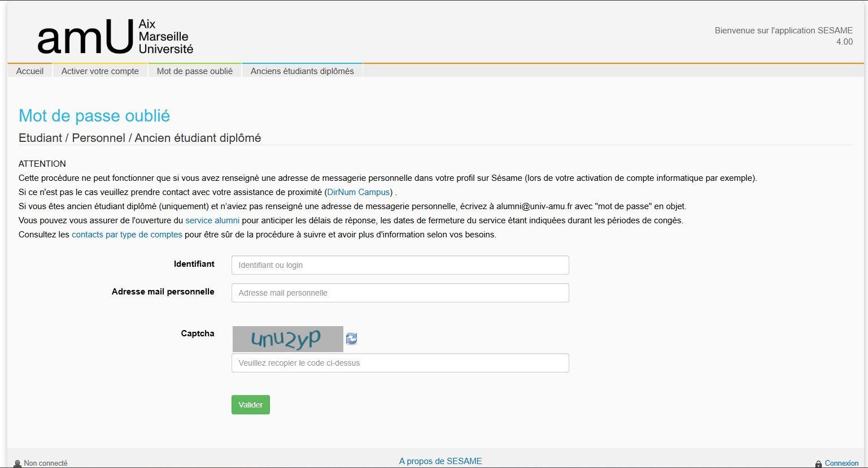Screen dimensions: 868x468
Task: Refresh the captcha image
Action: coord(351,339)
